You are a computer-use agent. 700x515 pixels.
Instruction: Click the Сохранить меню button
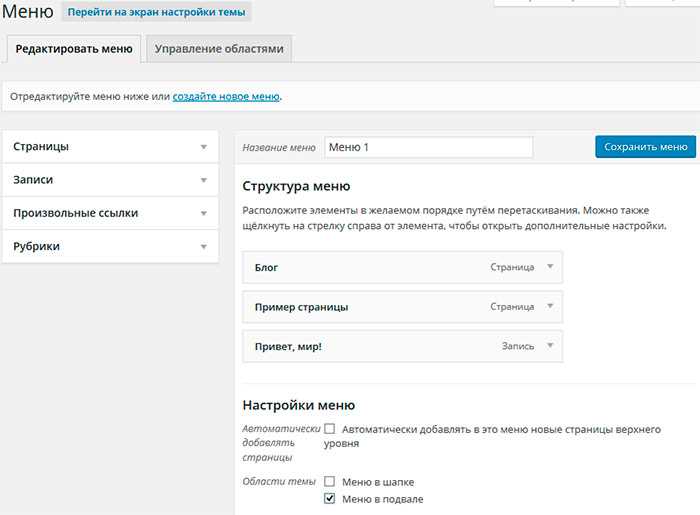[646, 147]
